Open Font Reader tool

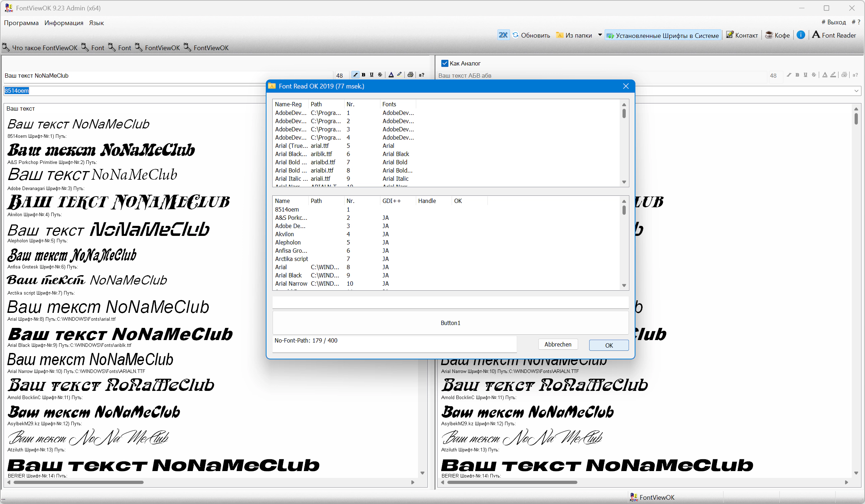pos(834,35)
